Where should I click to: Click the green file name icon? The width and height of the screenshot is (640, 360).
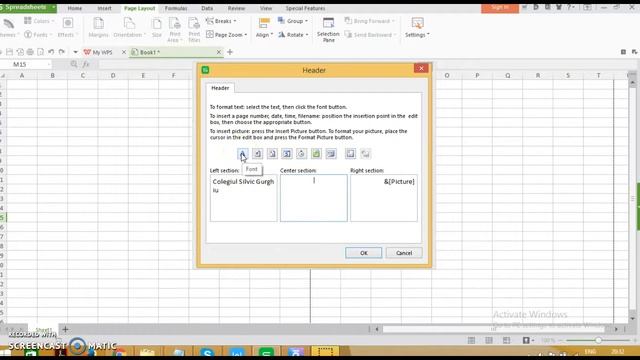coord(316,153)
